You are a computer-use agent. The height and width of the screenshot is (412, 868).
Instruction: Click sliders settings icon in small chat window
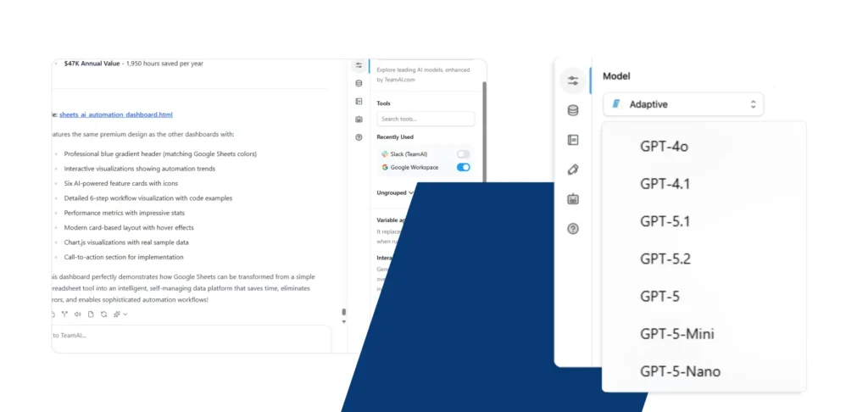click(359, 65)
